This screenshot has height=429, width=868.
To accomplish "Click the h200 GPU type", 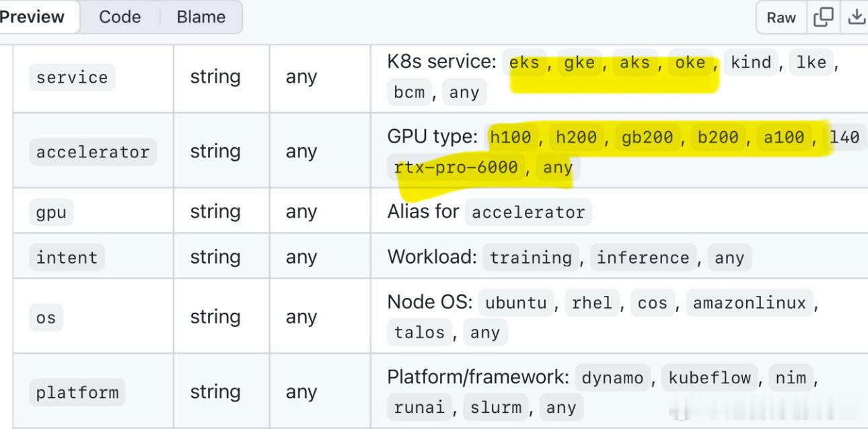I will (577, 137).
